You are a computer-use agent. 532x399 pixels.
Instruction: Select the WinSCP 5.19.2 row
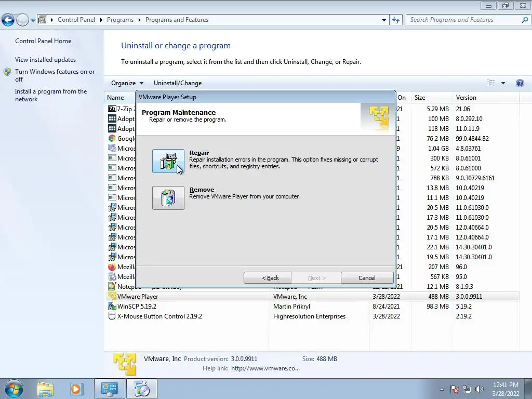(312, 307)
